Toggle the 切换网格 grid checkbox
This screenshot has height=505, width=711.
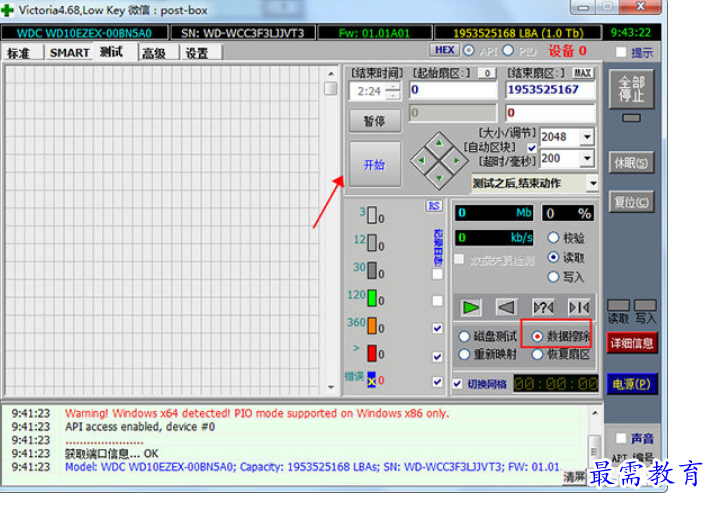[457, 384]
